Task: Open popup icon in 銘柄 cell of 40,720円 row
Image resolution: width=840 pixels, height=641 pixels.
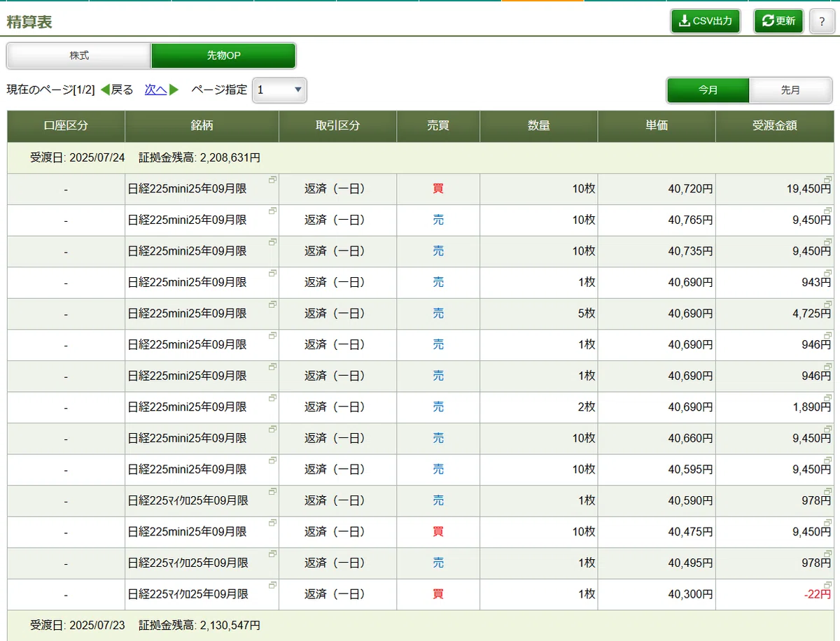Action: (272, 179)
